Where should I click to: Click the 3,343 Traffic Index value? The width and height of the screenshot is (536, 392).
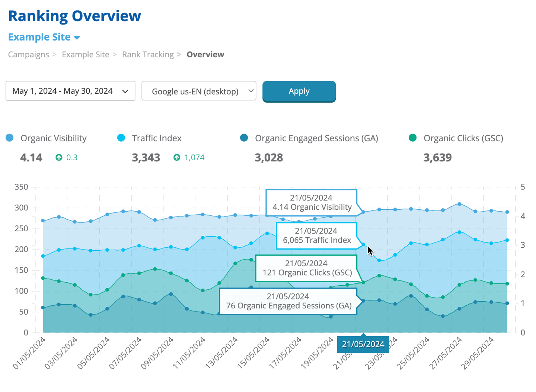pos(146,158)
